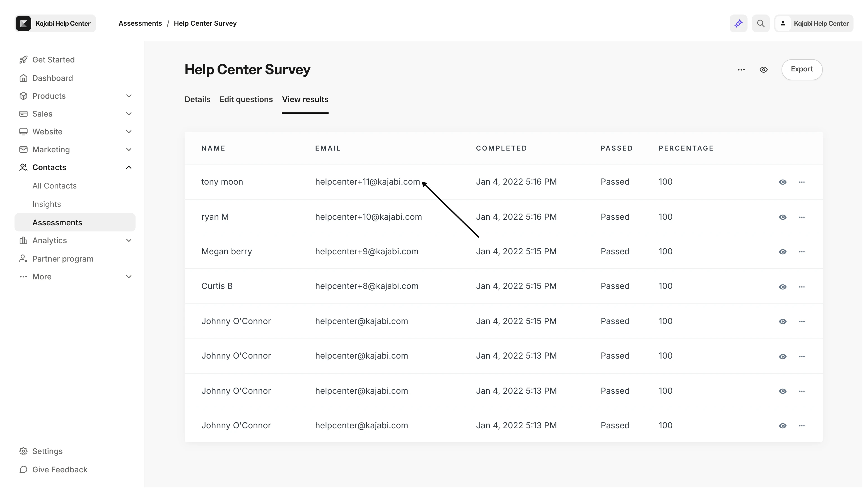Open the search magnifier in top bar

[x=761, y=23]
